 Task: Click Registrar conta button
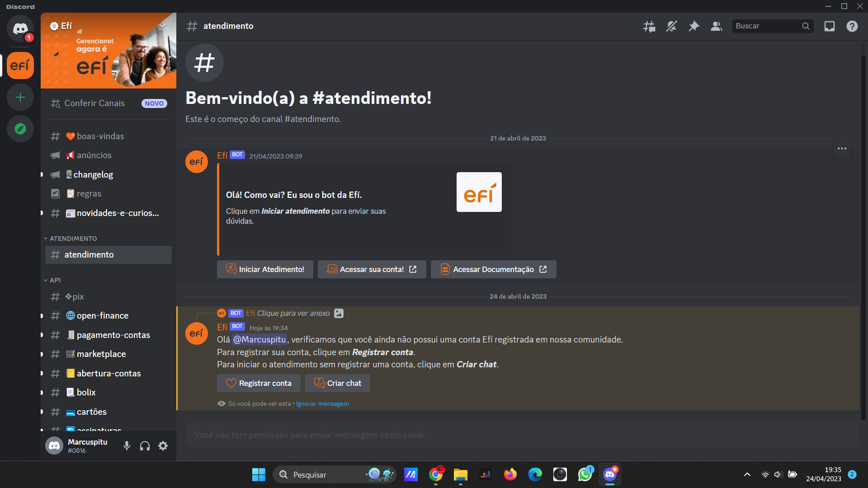[259, 383]
